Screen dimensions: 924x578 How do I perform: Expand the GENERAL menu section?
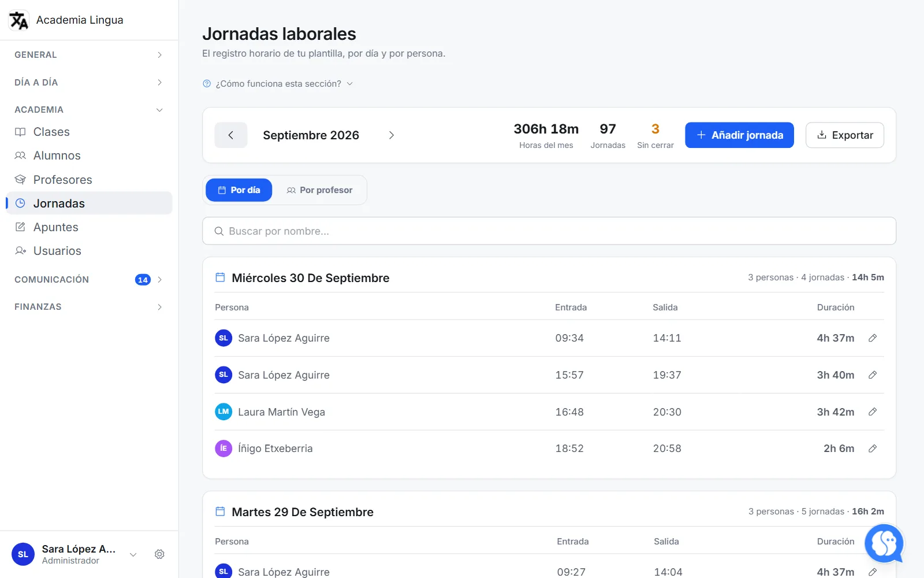click(89, 55)
